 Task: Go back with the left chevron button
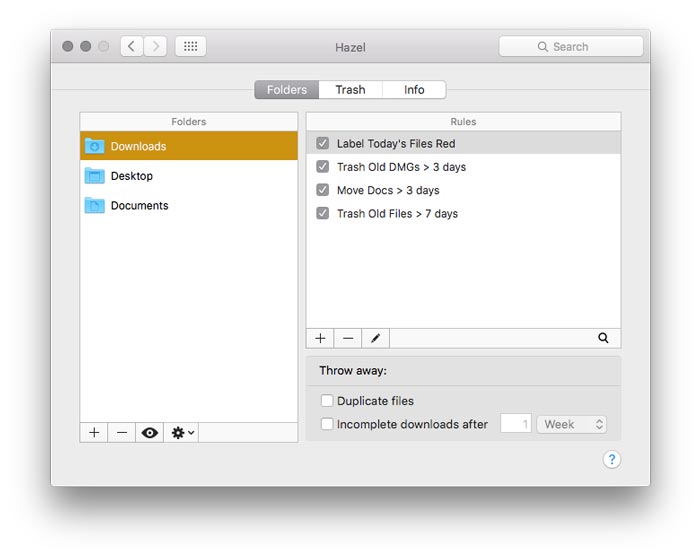tap(132, 46)
